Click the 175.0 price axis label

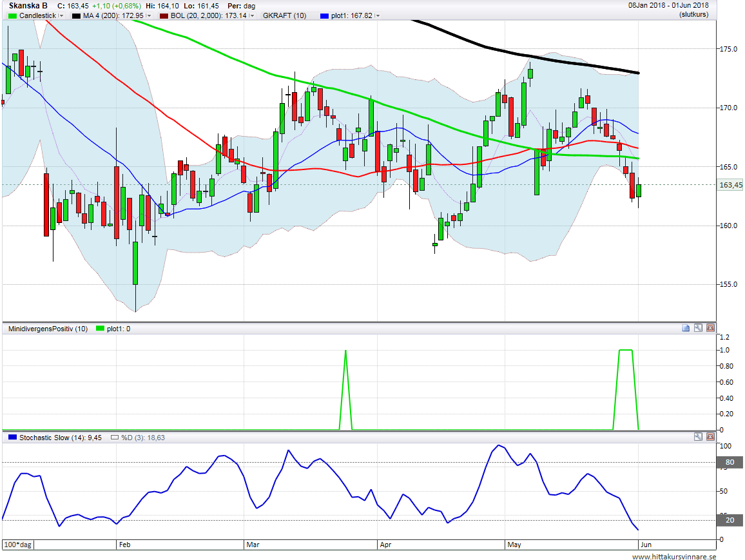728,49
